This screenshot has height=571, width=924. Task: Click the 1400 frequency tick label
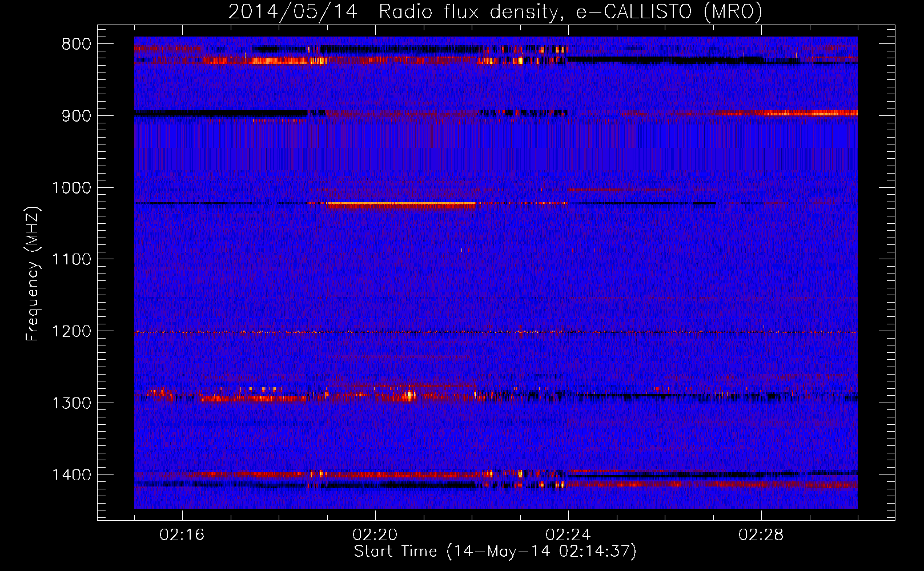(71, 475)
